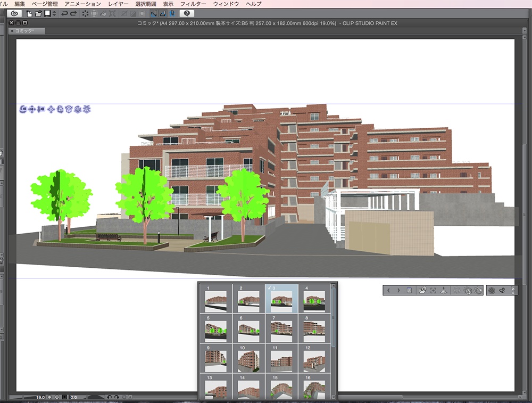Select the move 3D object control

tap(51, 109)
